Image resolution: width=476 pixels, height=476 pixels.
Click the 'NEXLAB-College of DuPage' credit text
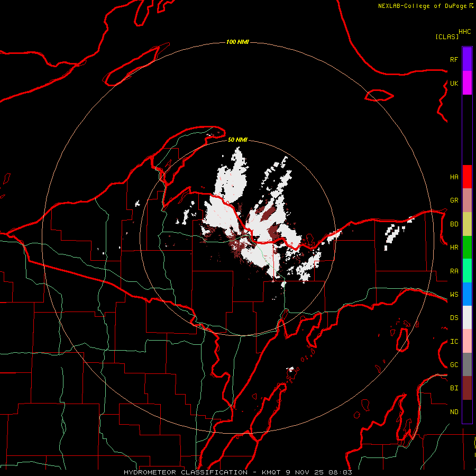(x=422, y=6)
